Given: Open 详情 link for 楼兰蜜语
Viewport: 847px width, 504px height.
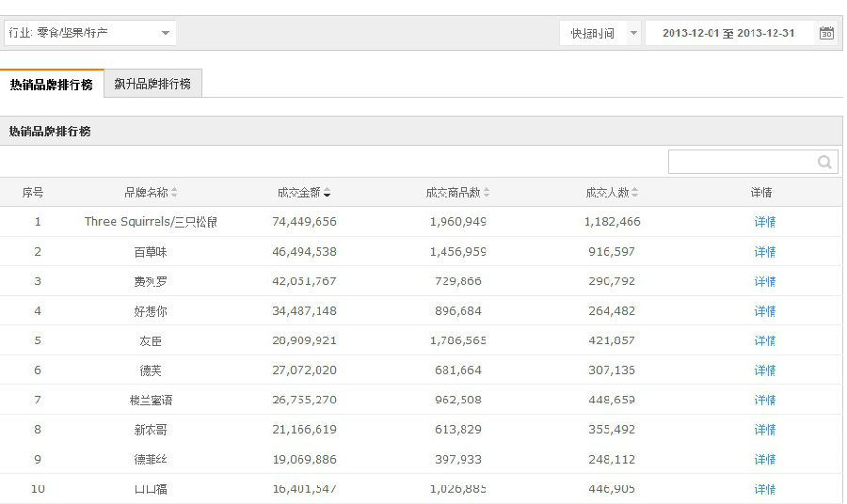Looking at the screenshot, I should coord(765,400).
